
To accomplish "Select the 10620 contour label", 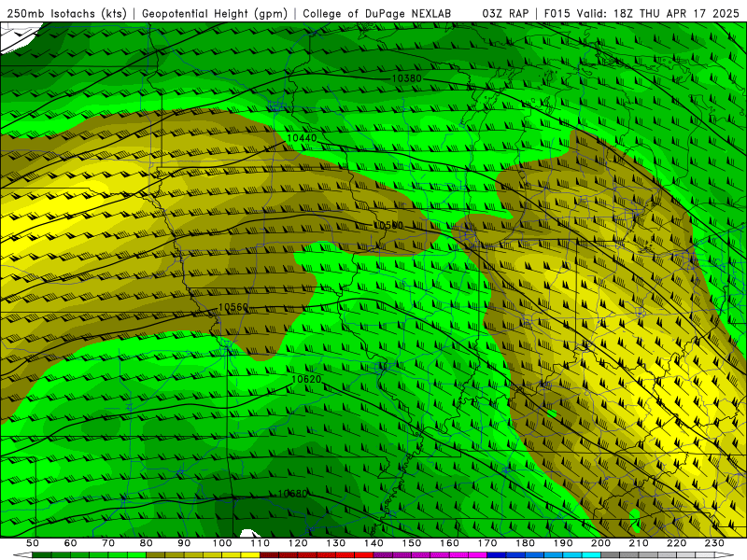I will click(x=306, y=380).
